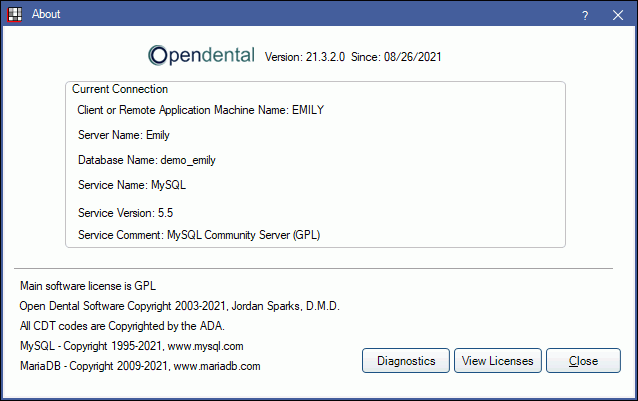The height and width of the screenshot is (401, 638).
Task: Click the Service Version: 5.5 line
Action: (125, 213)
